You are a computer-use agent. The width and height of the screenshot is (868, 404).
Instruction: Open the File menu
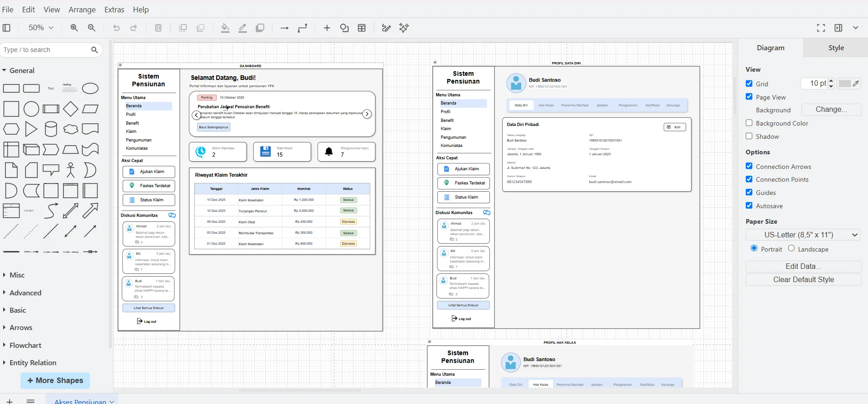click(x=8, y=10)
